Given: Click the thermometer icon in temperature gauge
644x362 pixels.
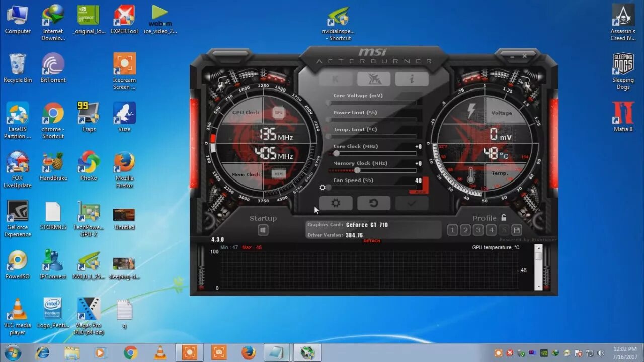Looking at the screenshot, I should (x=471, y=175).
